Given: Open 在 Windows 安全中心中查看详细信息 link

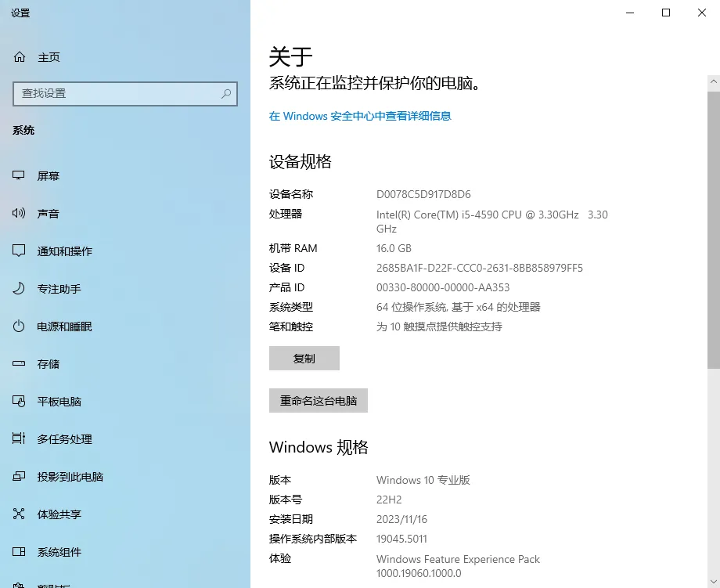Looking at the screenshot, I should (360, 116).
